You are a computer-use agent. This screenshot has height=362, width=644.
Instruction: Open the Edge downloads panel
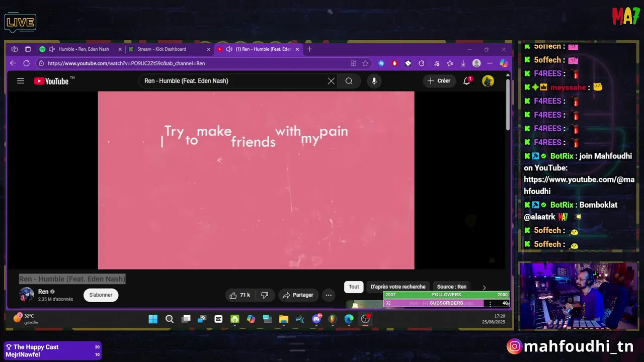tap(463, 63)
